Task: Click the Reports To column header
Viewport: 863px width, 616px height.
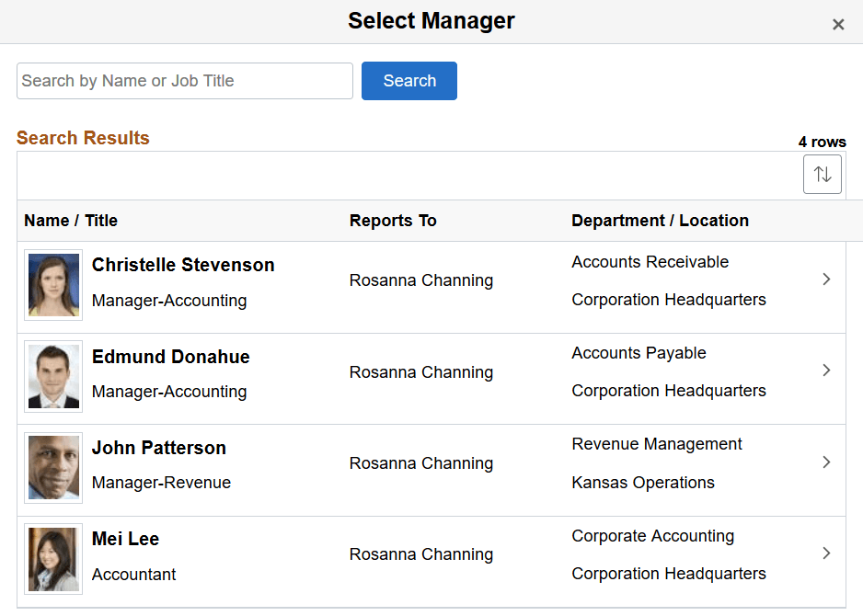Action: [x=393, y=221]
